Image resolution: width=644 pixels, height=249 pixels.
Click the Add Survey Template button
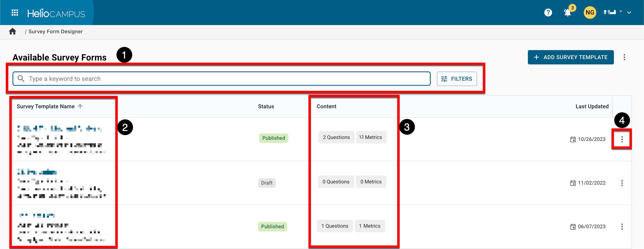tap(570, 57)
